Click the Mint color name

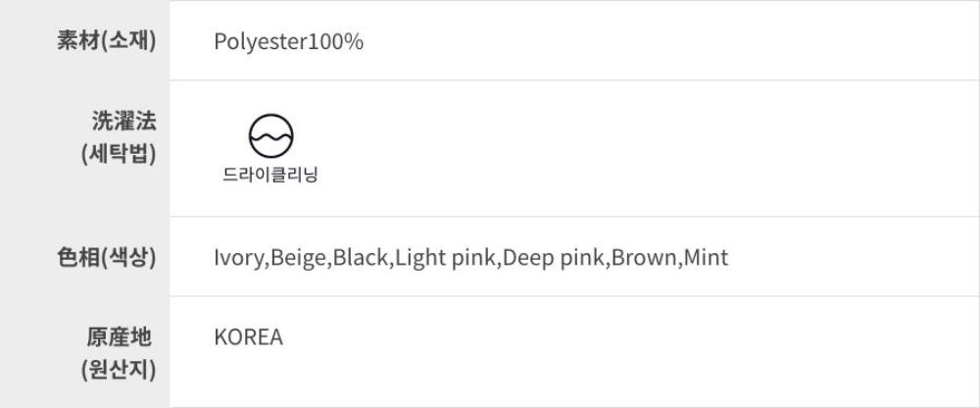[x=706, y=258]
